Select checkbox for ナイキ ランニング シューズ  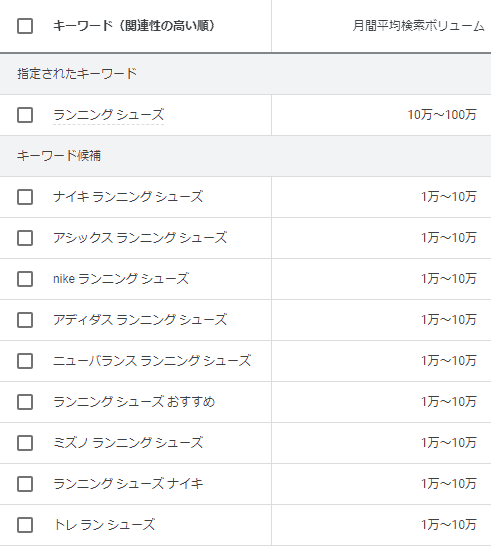pos(25,197)
